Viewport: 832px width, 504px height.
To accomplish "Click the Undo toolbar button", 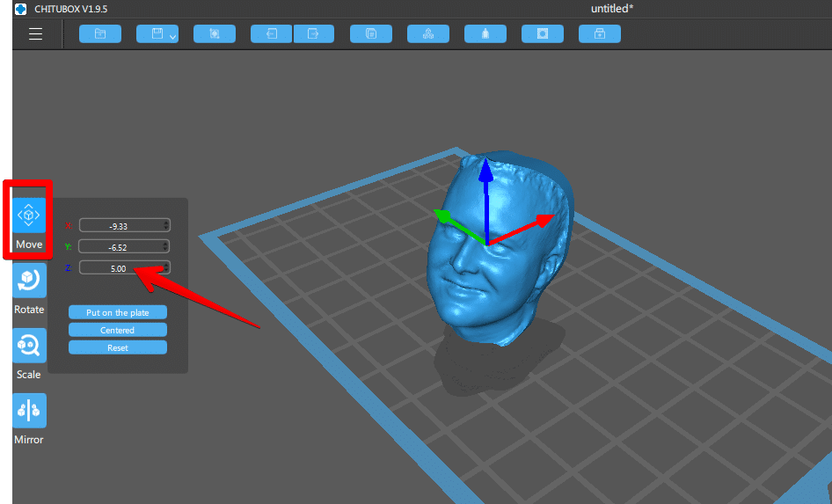I will [271, 34].
